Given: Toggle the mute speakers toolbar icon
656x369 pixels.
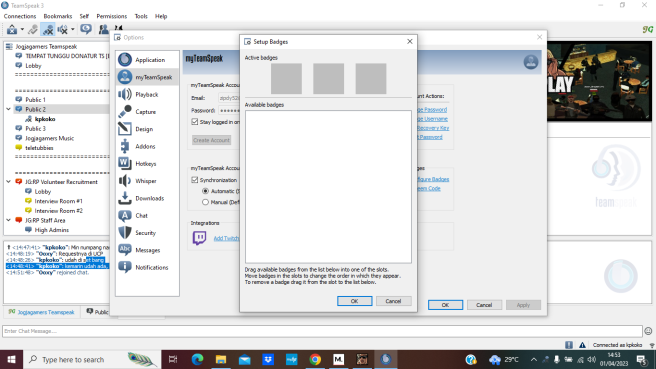Looking at the screenshot, I should point(62,29).
